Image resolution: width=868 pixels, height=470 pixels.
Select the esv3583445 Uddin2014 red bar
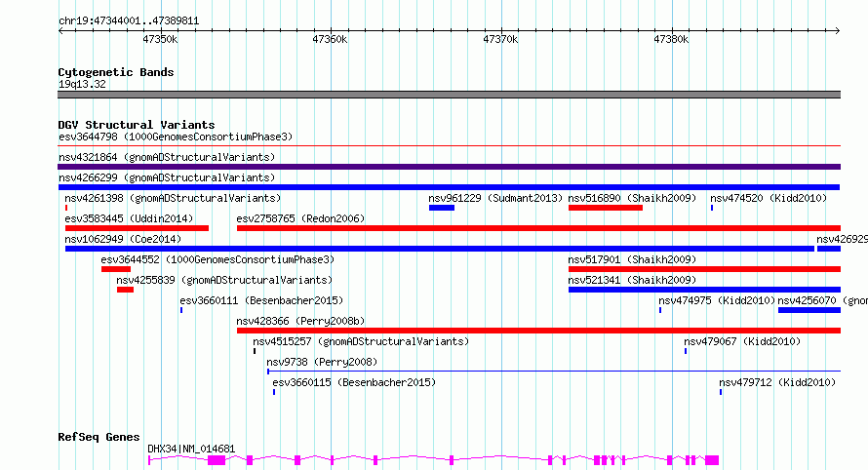coord(137,228)
